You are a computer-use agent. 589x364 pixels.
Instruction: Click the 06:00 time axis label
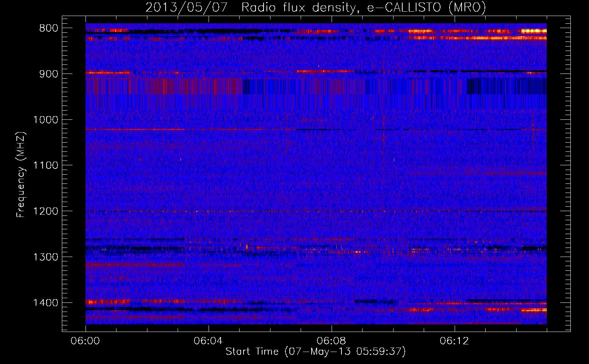tap(86, 341)
